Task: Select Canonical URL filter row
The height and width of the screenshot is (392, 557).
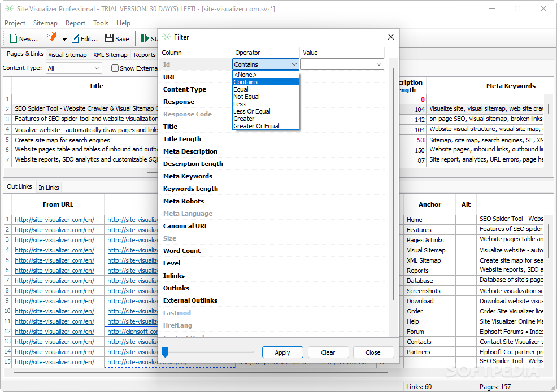Action: [185, 226]
